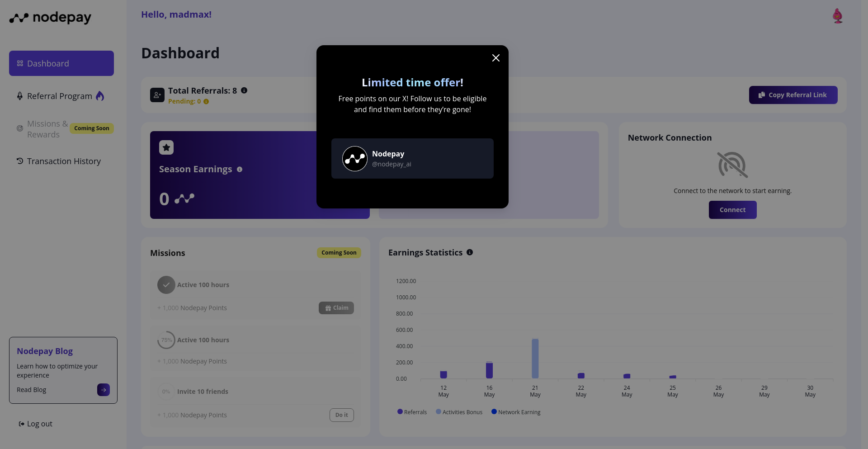Click the Network Connection heading
This screenshot has width=868, height=449.
tap(670, 138)
